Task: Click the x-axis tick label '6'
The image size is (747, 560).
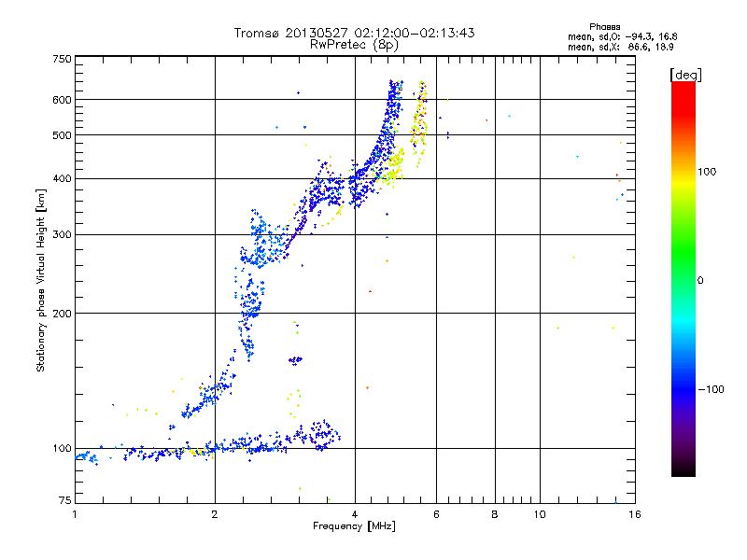Action: [x=436, y=514]
